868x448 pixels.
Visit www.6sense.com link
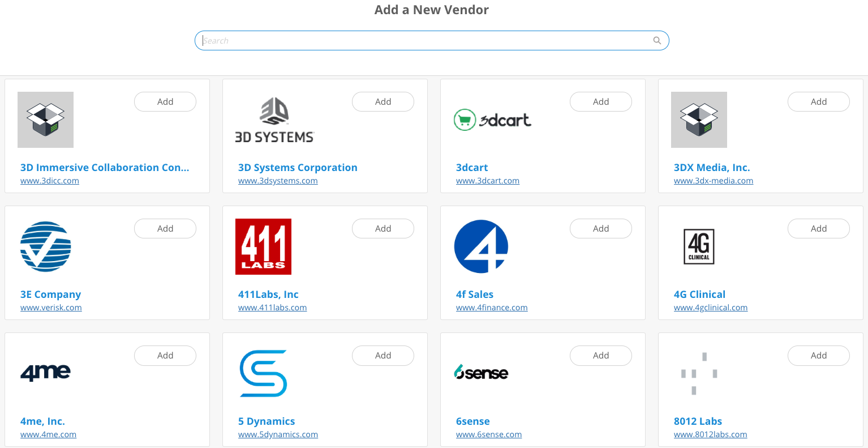(x=489, y=434)
